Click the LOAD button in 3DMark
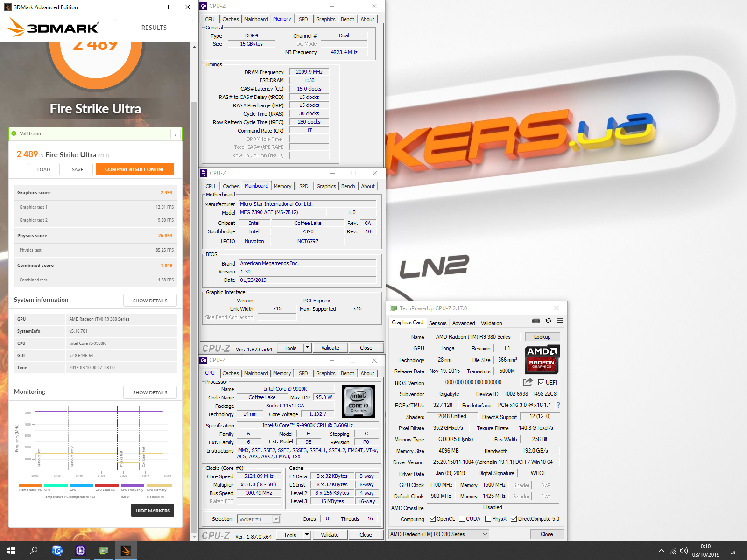747x560 pixels. 44,169
